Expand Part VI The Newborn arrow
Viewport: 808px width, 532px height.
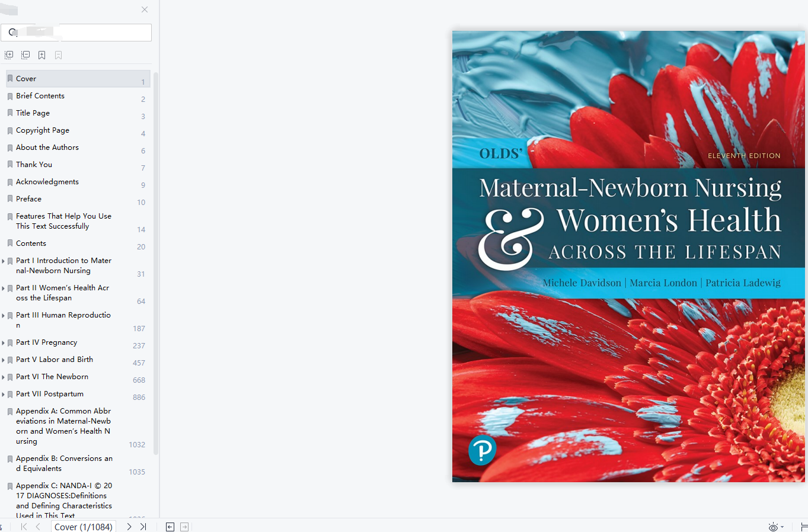click(4, 377)
